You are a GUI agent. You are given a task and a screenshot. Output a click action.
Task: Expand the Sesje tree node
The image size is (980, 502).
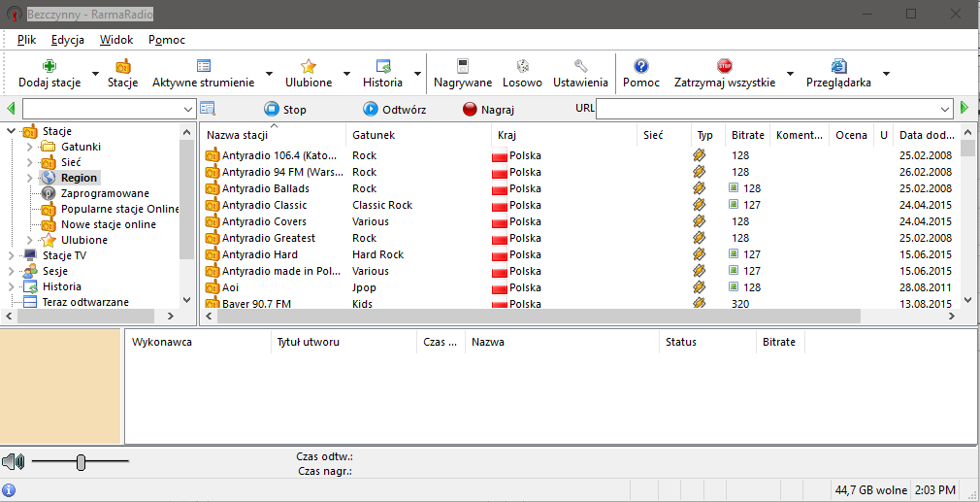coord(11,271)
